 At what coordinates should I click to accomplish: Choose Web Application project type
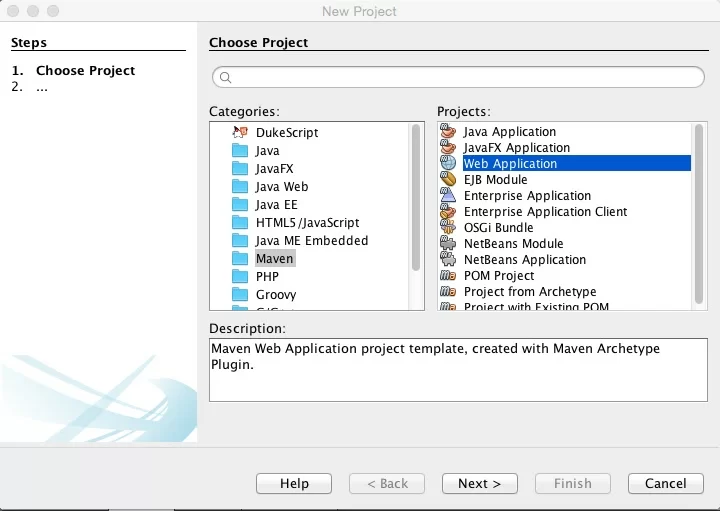coord(577,163)
